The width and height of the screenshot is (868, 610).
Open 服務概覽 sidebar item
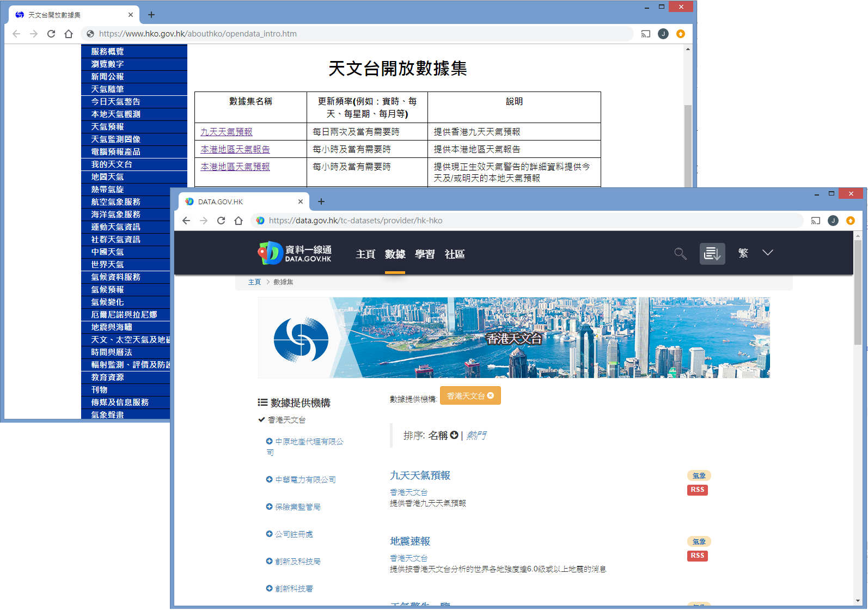[x=134, y=51]
